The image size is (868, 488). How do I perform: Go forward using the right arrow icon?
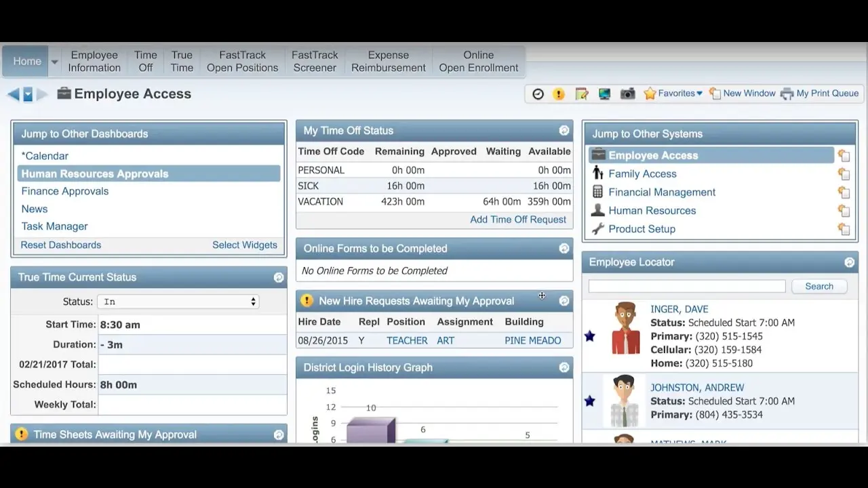pyautogui.click(x=42, y=94)
